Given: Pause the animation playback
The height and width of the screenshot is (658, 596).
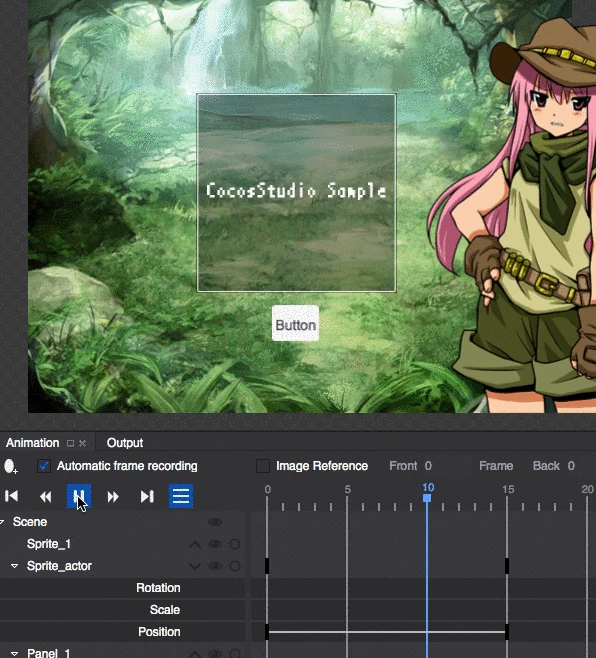Looking at the screenshot, I should 79,496.
